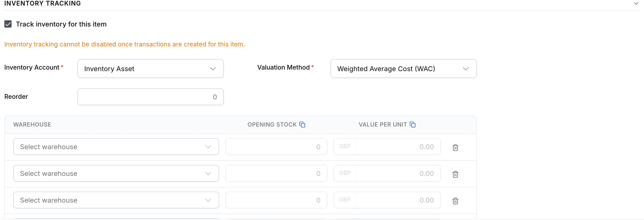Click the VALUE PER UNIT column header text

[x=383, y=125]
